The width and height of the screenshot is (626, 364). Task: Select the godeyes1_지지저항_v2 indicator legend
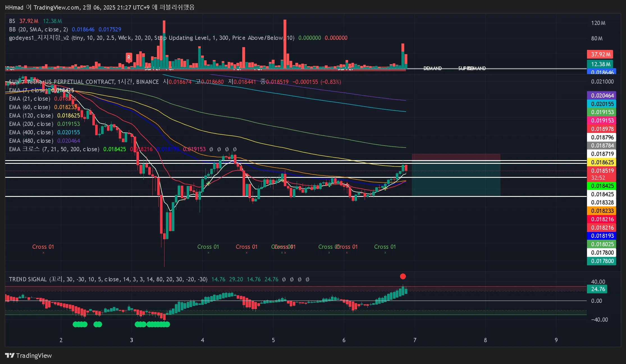(178, 38)
